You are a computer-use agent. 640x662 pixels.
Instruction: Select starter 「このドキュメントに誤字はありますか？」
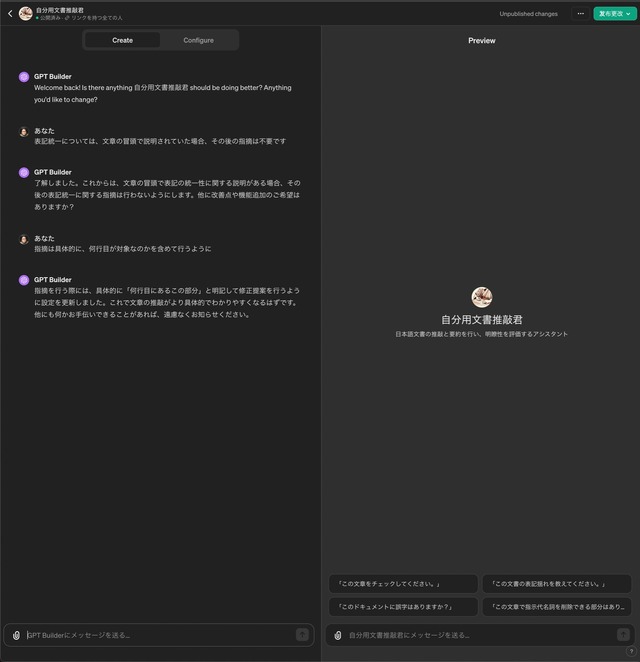point(403,607)
